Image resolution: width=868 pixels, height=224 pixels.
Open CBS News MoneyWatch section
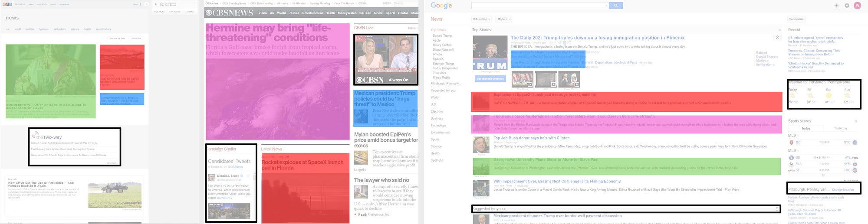tap(347, 13)
